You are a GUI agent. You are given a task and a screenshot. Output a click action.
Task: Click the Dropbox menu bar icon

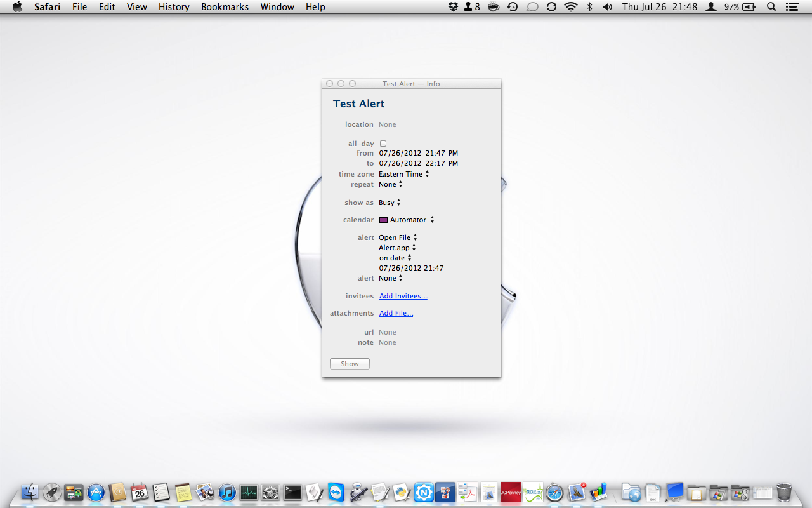tap(453, 7)
